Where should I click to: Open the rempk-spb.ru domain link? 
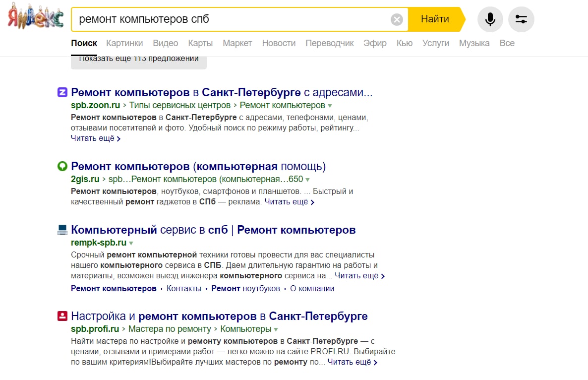(99, 242)
